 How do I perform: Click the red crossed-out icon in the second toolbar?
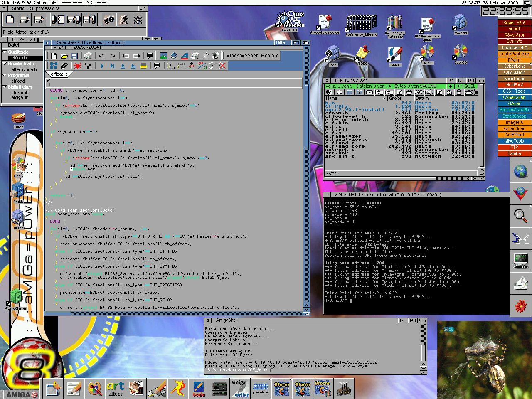tap(223, 66)
